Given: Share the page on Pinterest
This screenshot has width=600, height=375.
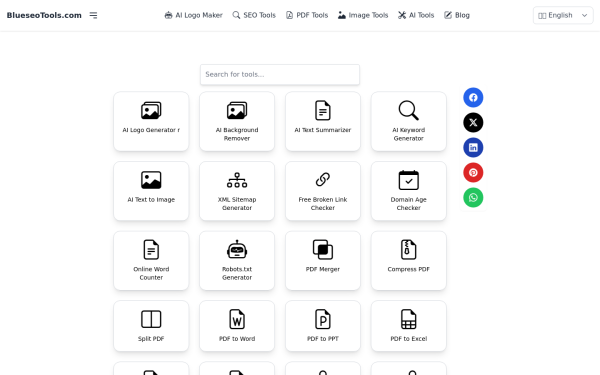Looking at the screenshot, I should [473, 173].
